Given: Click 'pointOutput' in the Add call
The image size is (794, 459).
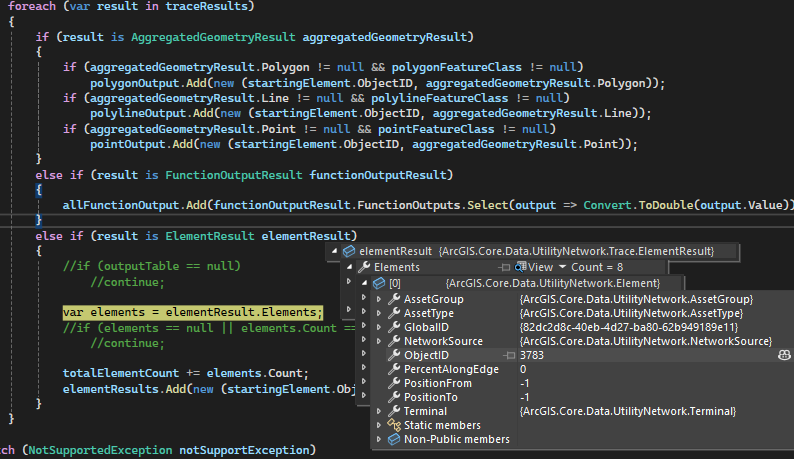Looking at the screenshot, I should 128,144.
